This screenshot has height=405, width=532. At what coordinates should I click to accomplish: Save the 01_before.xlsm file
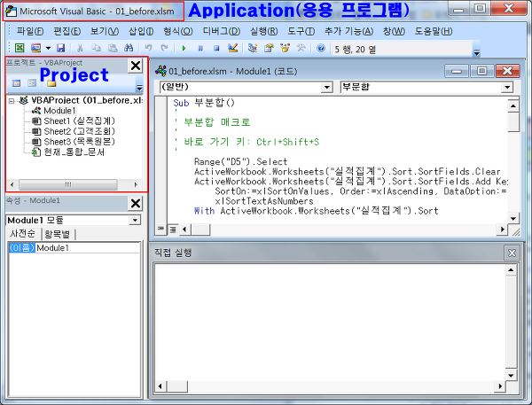tap(60, 48)
